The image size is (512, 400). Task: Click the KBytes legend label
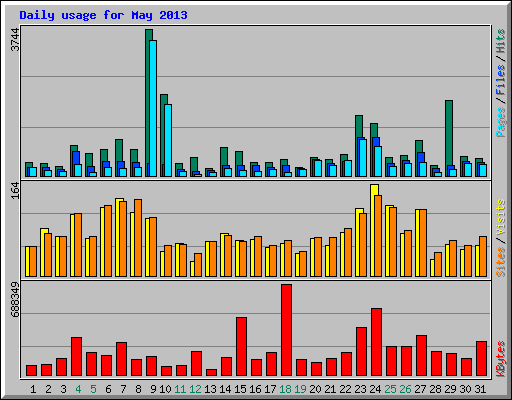[x=501, y=359]
